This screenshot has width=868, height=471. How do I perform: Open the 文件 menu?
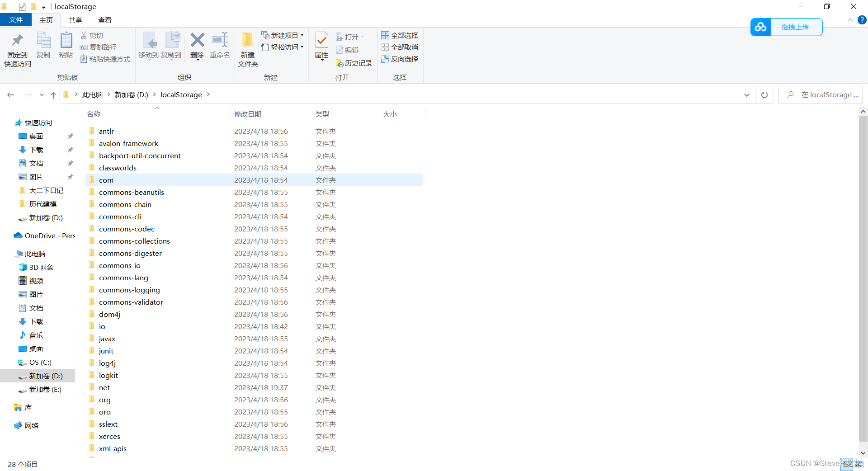point(16,20)
